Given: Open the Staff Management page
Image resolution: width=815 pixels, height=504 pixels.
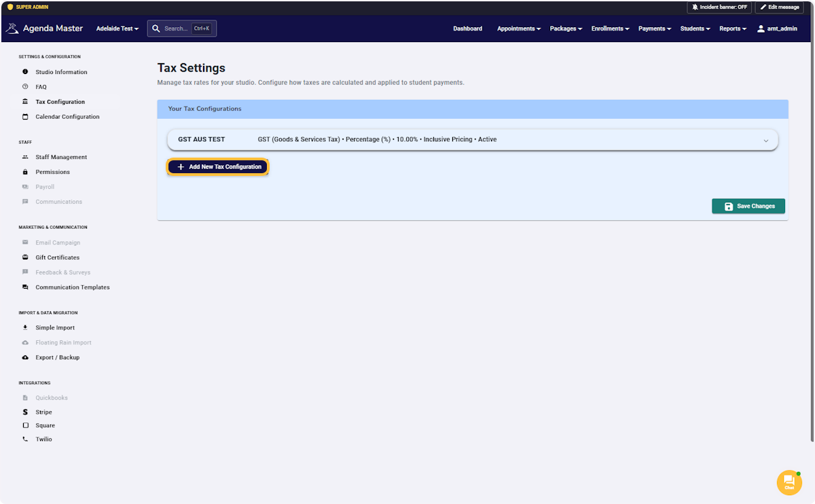Looking at the screenshot, I should (x=61, y=157).
